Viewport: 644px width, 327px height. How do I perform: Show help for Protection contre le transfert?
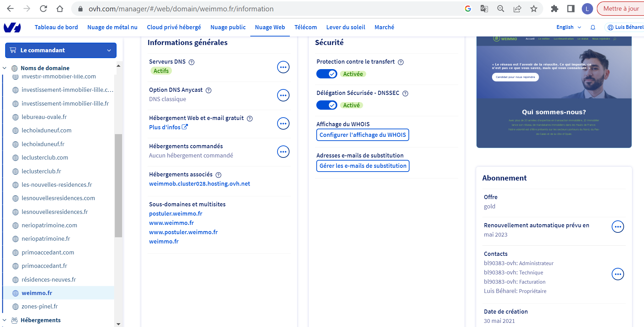click(x=401, y=62)
